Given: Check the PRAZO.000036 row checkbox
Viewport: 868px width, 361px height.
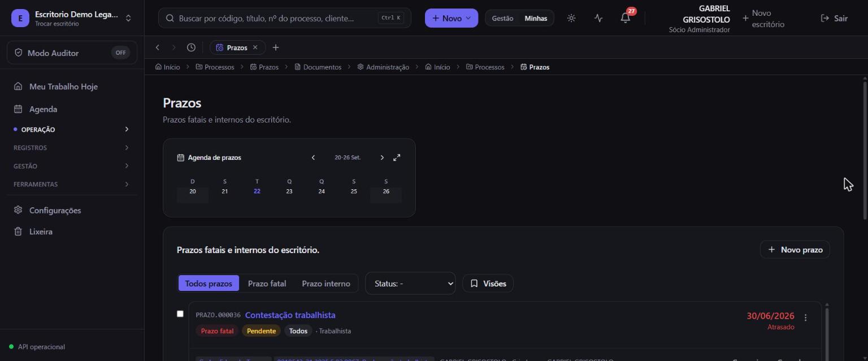Looking at the screenshot, I should click(180, 314).
